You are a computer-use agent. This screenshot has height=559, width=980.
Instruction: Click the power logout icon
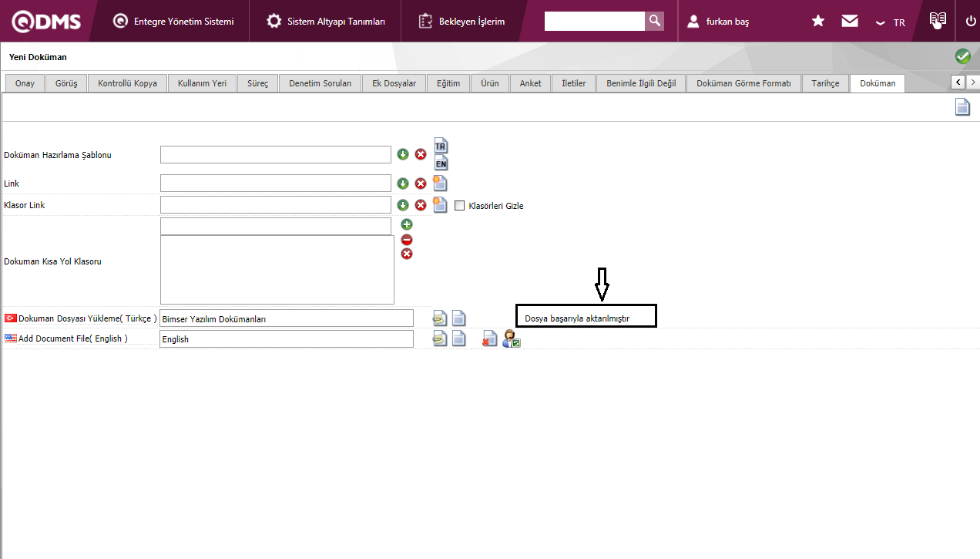click(x=971, y=22)
